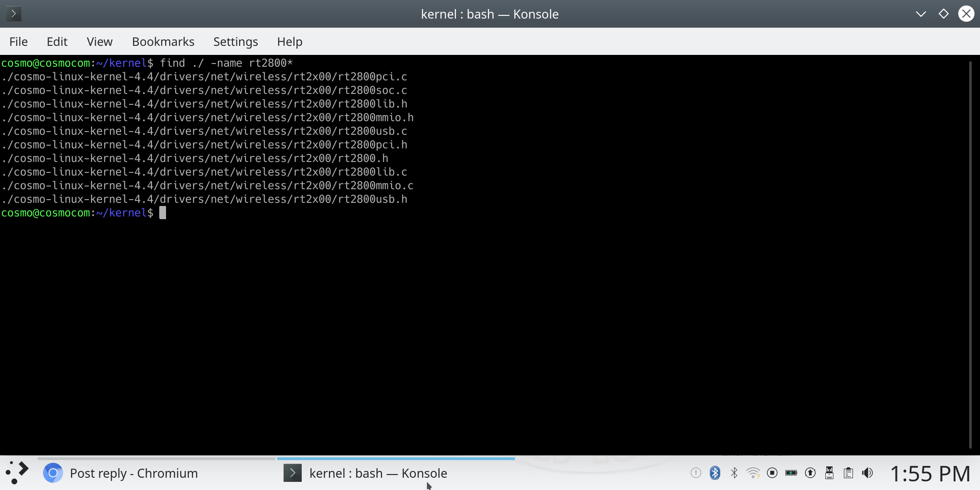Open the blue Bluetooth tray applet

click(715, 473)
